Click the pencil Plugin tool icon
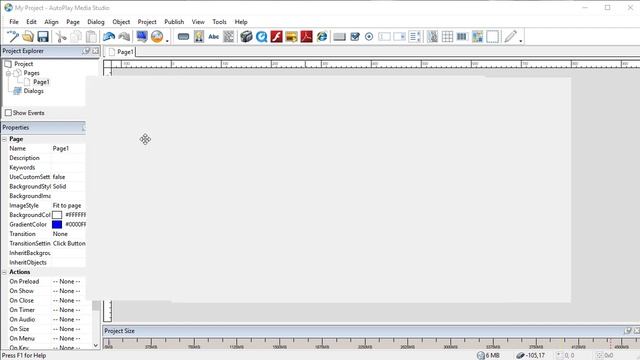 510,37
